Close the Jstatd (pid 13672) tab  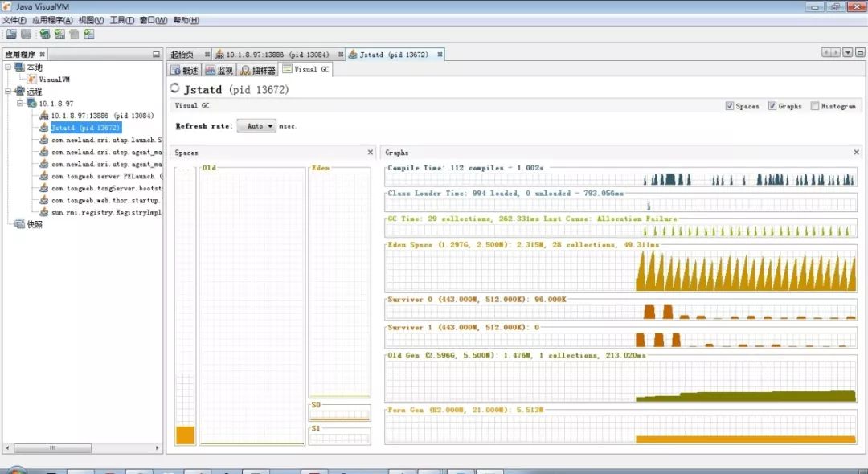[x=440, y=54]
